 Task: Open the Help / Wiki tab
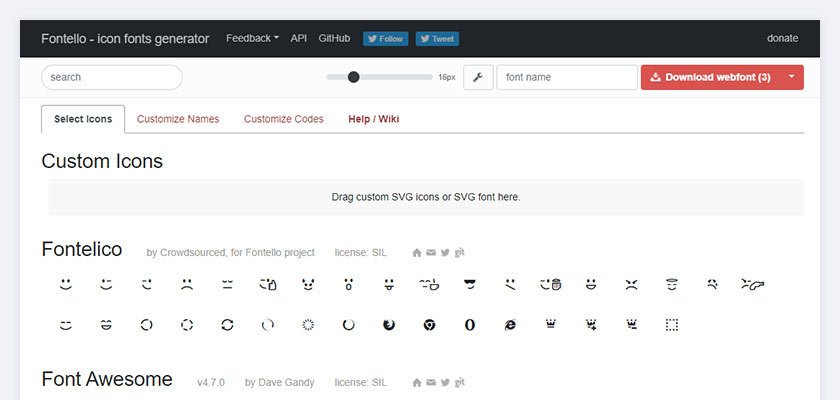tap(373, 119)
